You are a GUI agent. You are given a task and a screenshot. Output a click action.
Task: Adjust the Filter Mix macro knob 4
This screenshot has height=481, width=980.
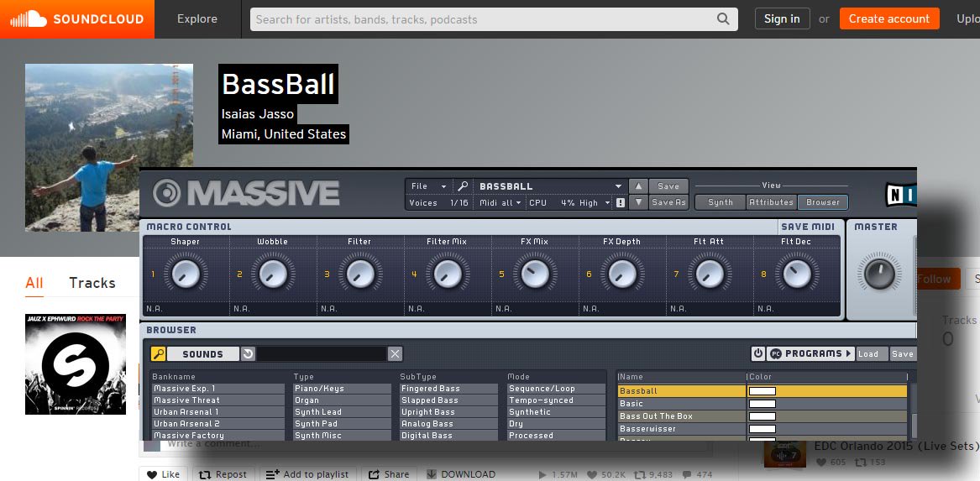(x=448, y=274)
